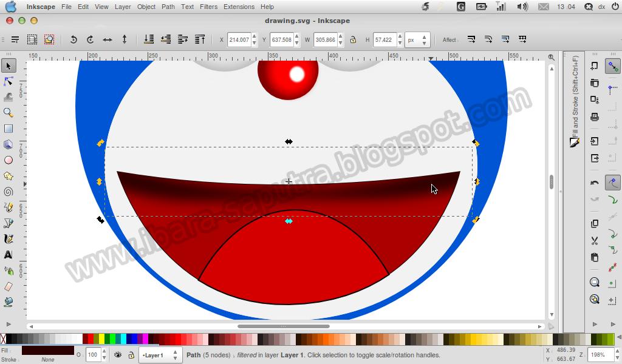Viewport: 622px width, 364px height.
Task: Click the Import icon in command bar
Action: (595, 141)
